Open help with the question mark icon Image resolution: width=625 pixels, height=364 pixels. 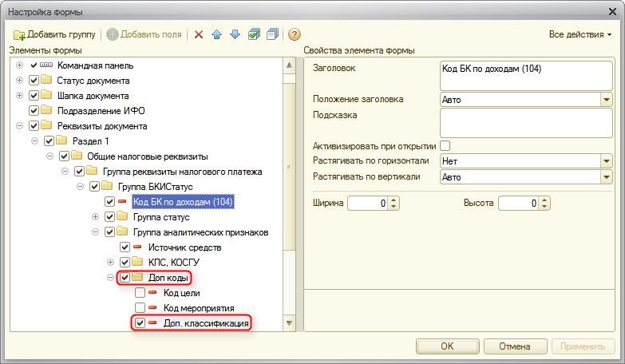coord(295,34)
